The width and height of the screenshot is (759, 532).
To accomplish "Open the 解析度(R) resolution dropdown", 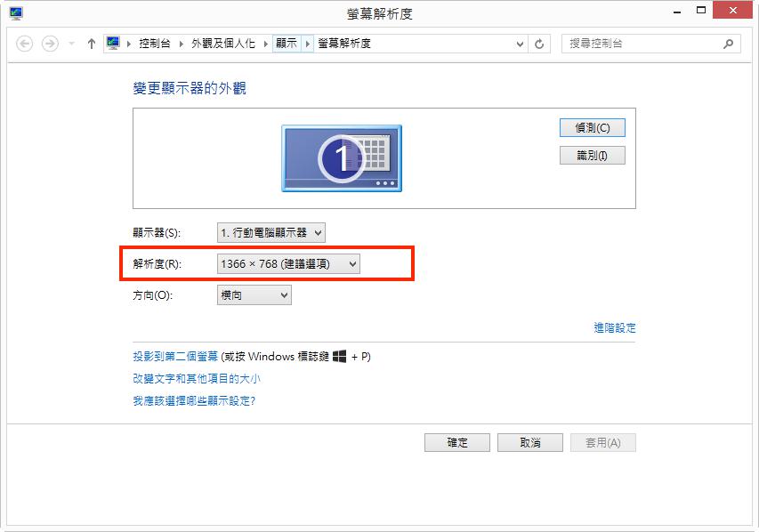I will 288,264.
